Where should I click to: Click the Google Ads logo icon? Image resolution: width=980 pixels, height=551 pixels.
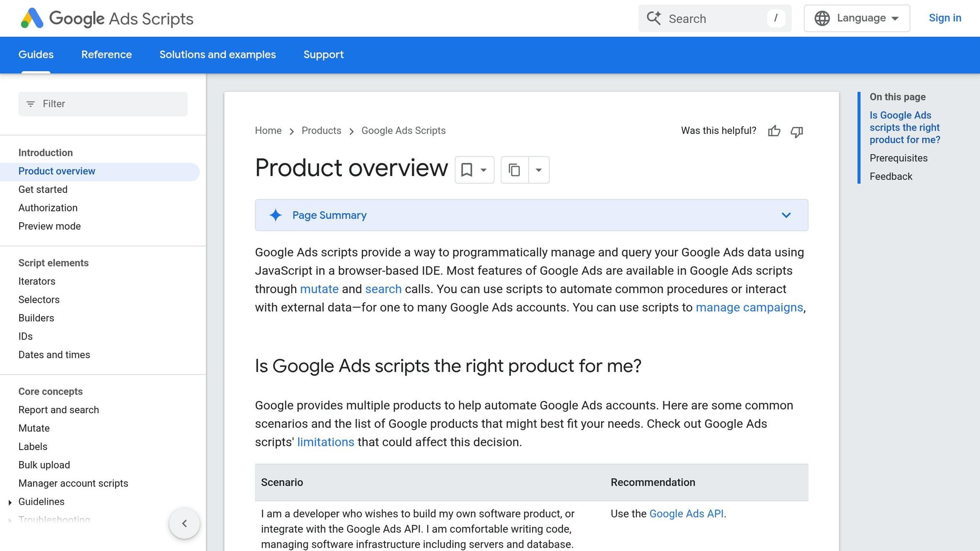click(x=32, y=18)
